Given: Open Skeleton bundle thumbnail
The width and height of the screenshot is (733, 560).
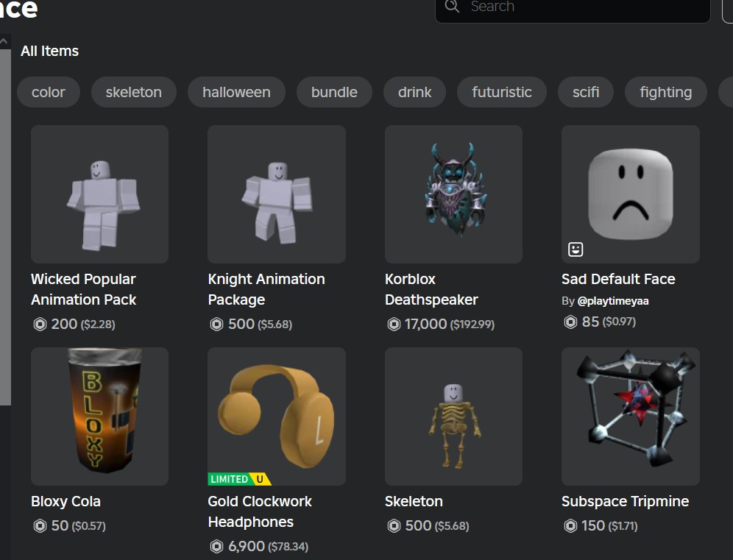Looking at the screenshot, I should pos(453,416).
